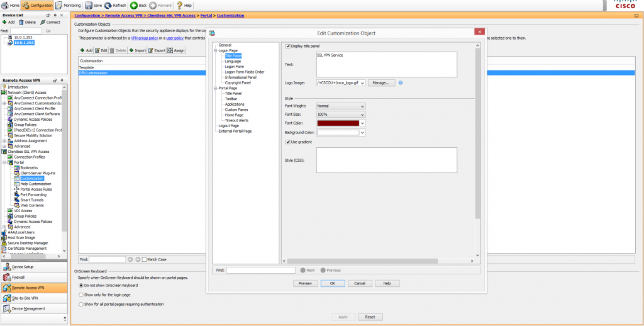This screenshot has height=326, width=644.
Task: Collapse Portal Page node in dialog tree
Action: click(215, 88)
